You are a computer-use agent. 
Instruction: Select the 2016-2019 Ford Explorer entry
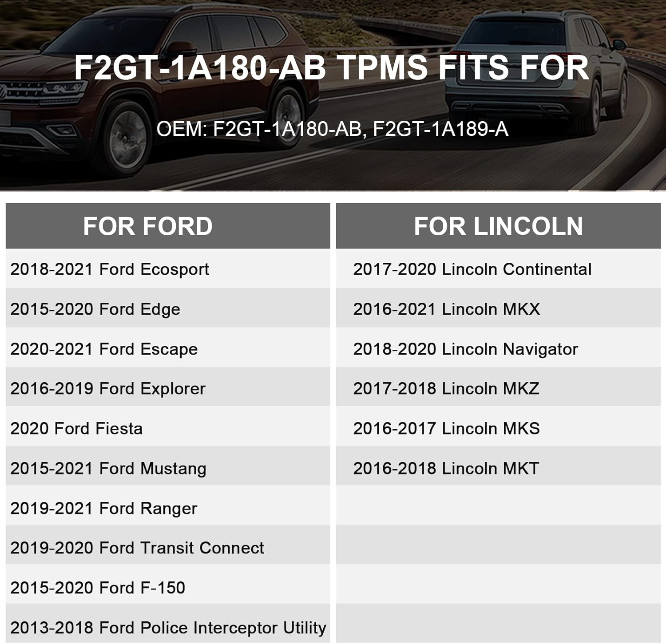click(108, 389)
